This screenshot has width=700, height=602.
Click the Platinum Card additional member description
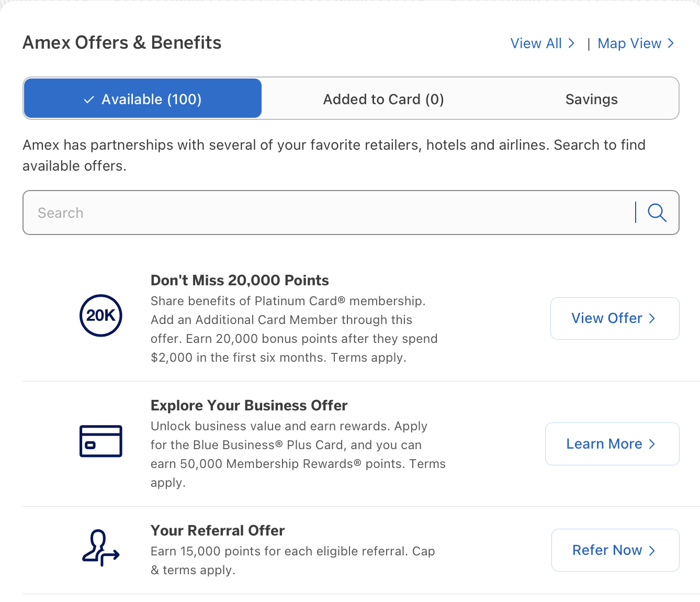pyautogui.click(x=294, y=329)
